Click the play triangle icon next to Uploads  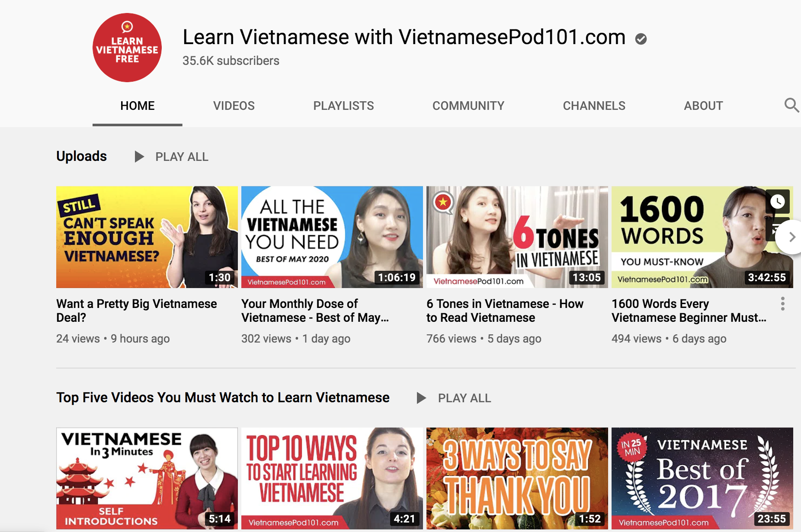139,157
